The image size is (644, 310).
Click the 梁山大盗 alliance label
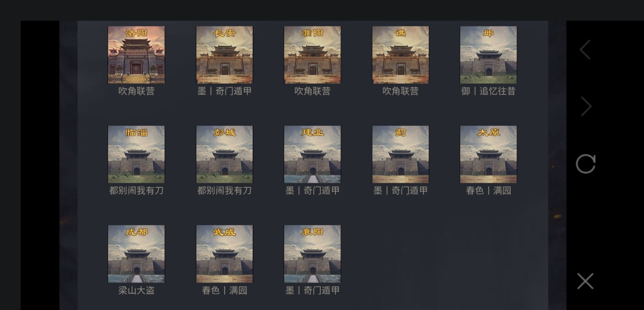tap(136, 290)
